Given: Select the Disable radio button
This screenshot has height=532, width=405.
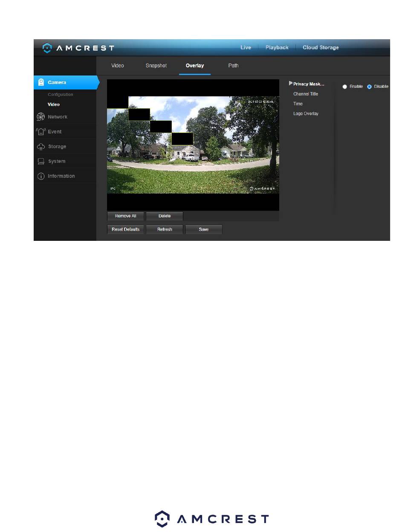Looking at the screenshot, I should tap(369, 87).
